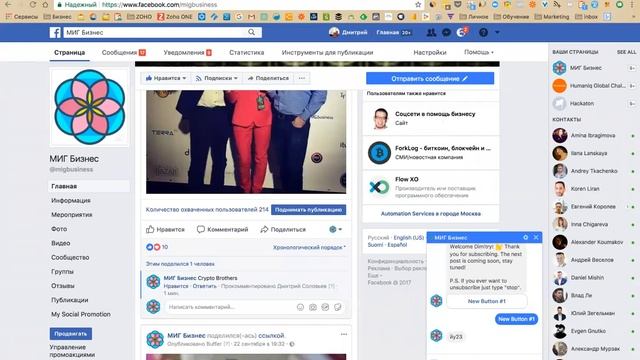Open sticker icon in comment box
Image resolution: width=640 pixels, height=360 pixels.
point(338,307)
